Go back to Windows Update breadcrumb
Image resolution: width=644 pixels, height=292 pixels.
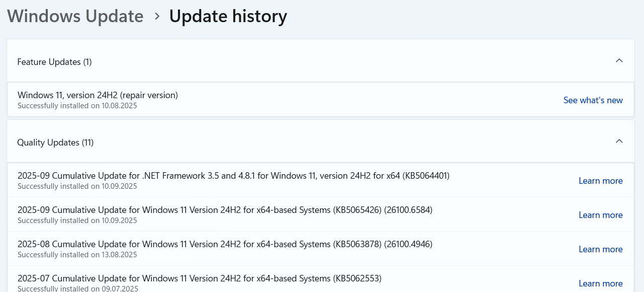tap(75, 16)
